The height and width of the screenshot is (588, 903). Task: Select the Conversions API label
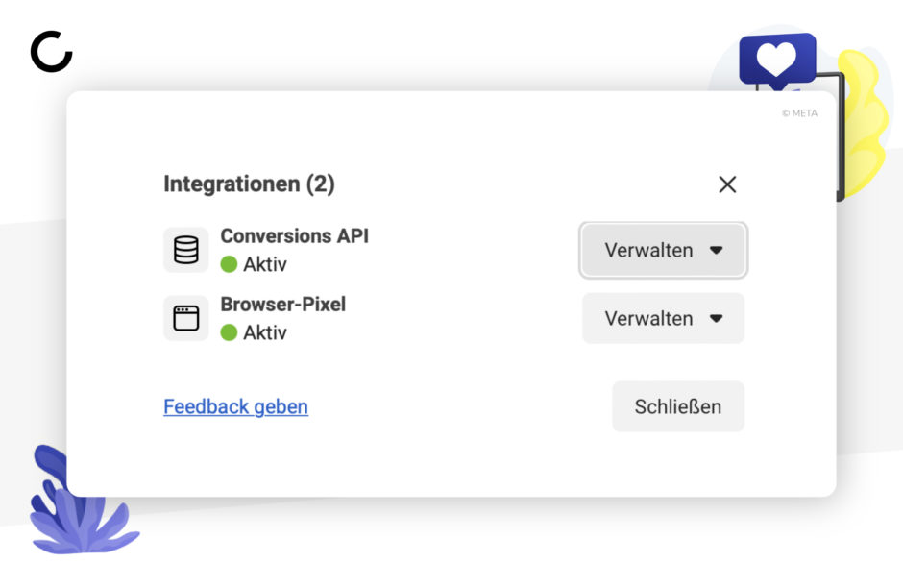(294, 236)
